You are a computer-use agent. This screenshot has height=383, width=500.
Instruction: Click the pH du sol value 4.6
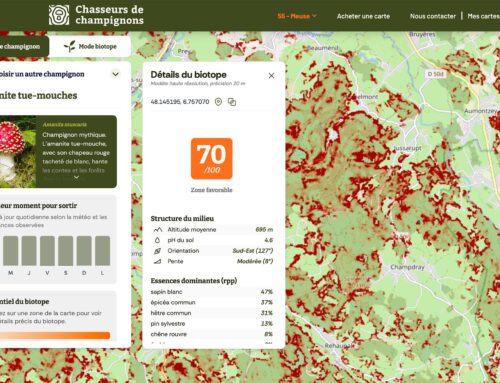click(x=269, y=240)
